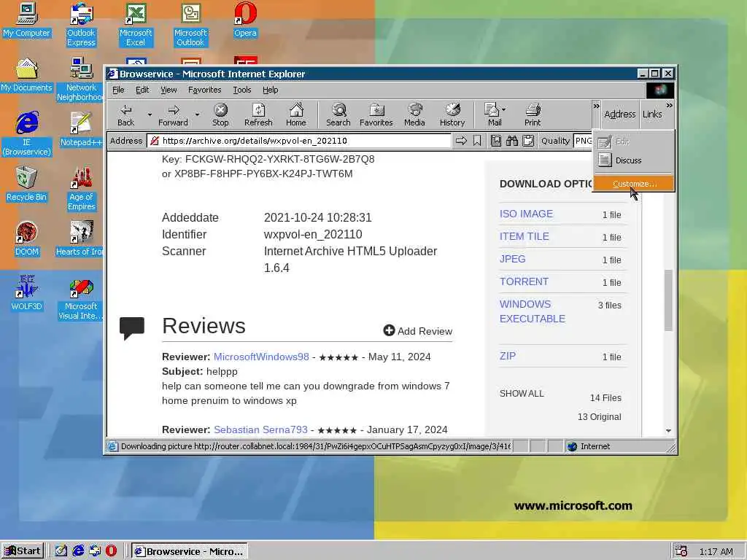
Task: Click the binoculars find icon
Action: pyautogui.click(x=511, y=141)
